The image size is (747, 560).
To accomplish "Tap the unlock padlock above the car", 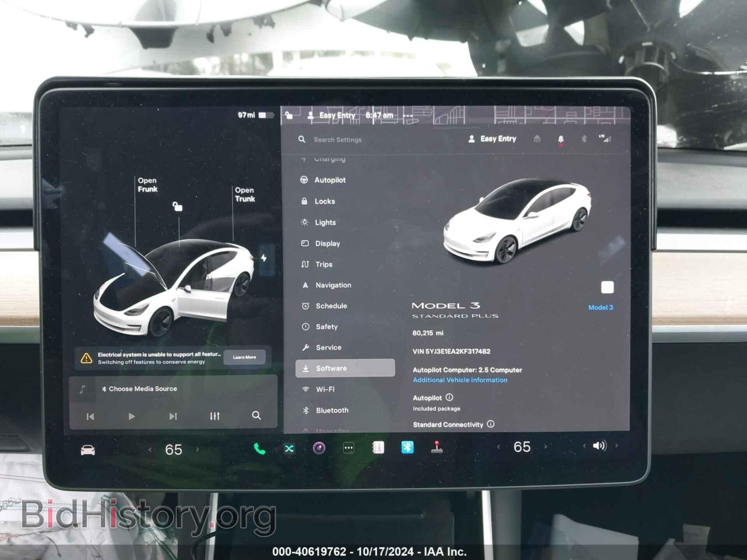I will click(177, 206).
